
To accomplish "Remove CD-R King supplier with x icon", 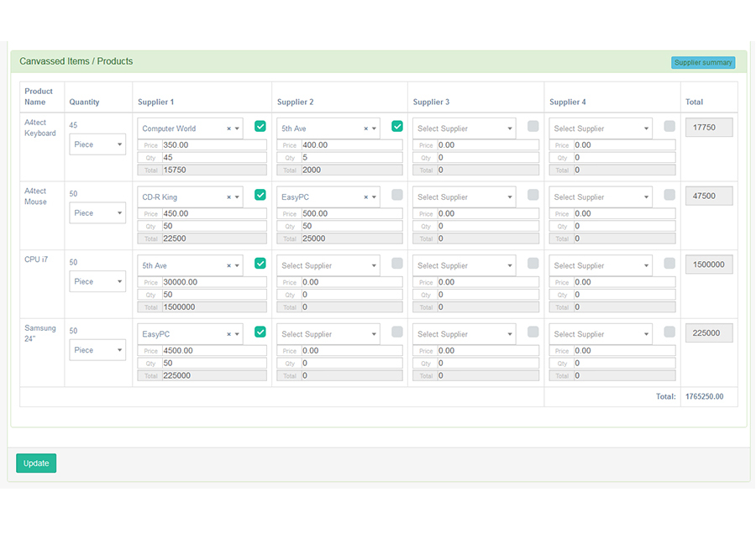I will point(228,197).
